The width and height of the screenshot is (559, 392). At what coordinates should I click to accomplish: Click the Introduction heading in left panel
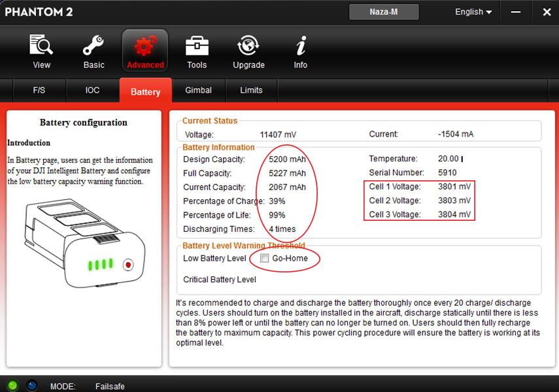pyautogui.click(x=29, y=143)
